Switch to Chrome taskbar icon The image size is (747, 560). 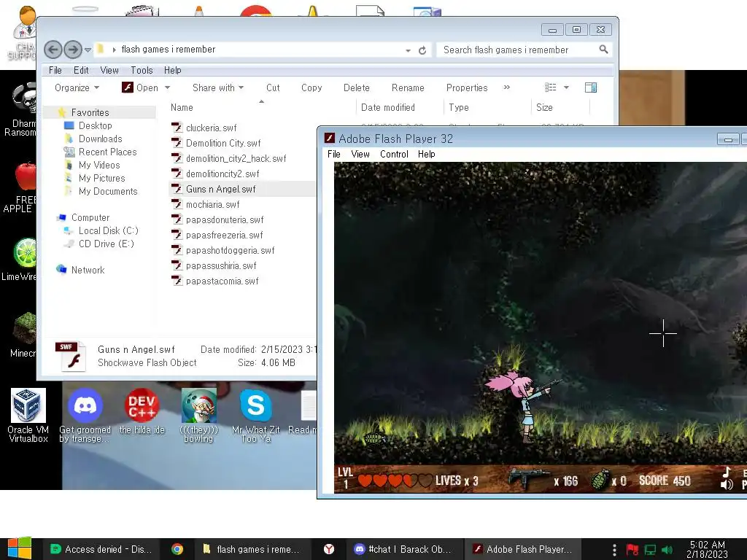pyautogui.click(x=177, y=549)
